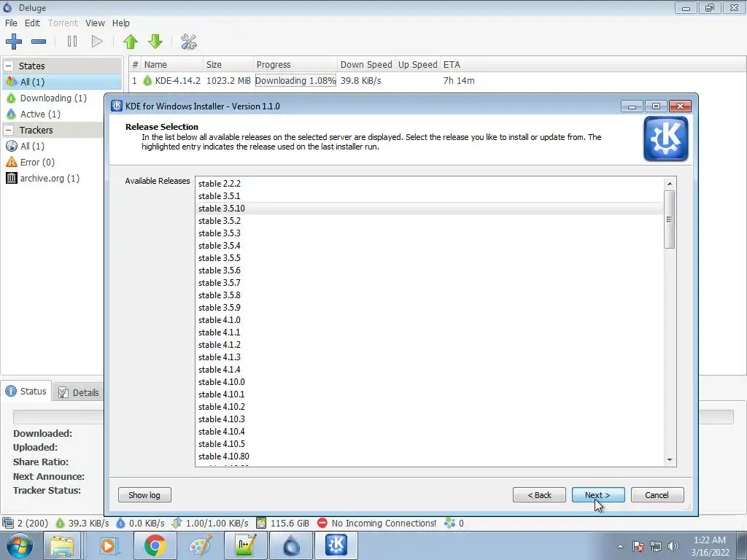This screenshot has height=560, width=747.
Task: Click the Downloading 1.08% progress bar cell
Action: (x=295, y=80)
